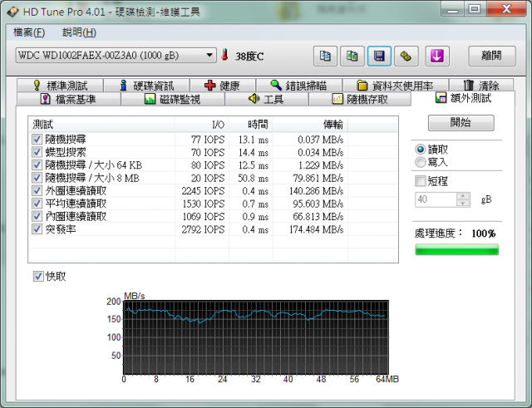The height and width of the screenshot is (408, 532).
Task: Click the 50.8 ms time value
Action: coord(253,178)
